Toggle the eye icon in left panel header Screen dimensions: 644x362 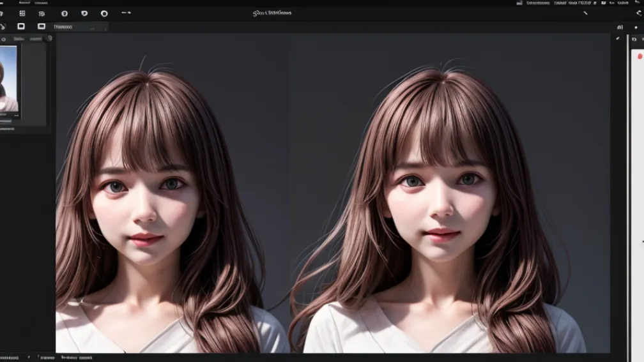[3, 39]
